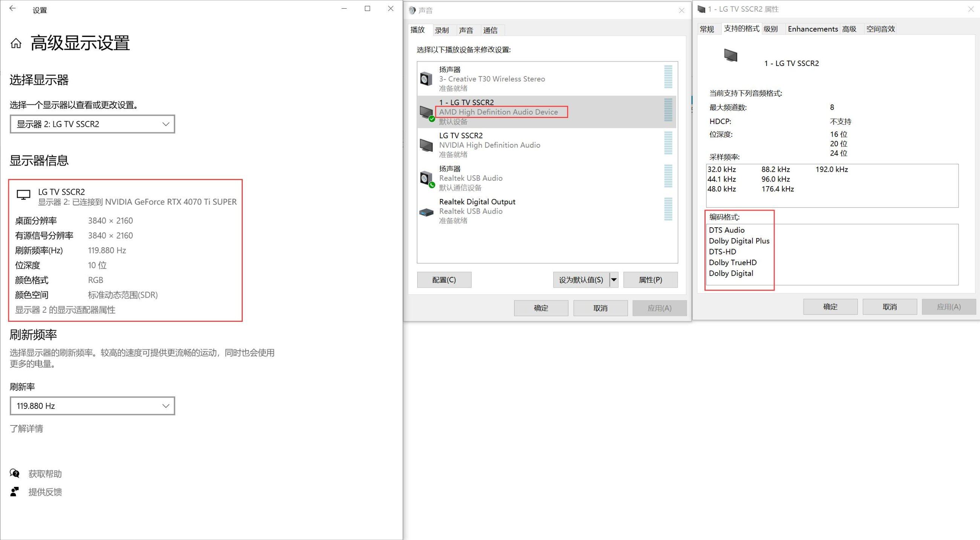Open the 119.880 Hz refresh rate dropdown
Screen dimensions: 980x540
[x=92, y=406]
